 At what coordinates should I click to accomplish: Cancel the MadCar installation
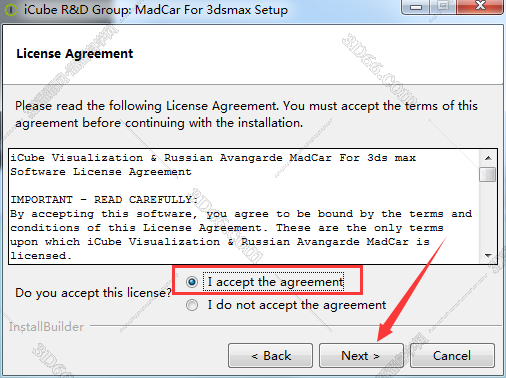[x=452, y=356]
